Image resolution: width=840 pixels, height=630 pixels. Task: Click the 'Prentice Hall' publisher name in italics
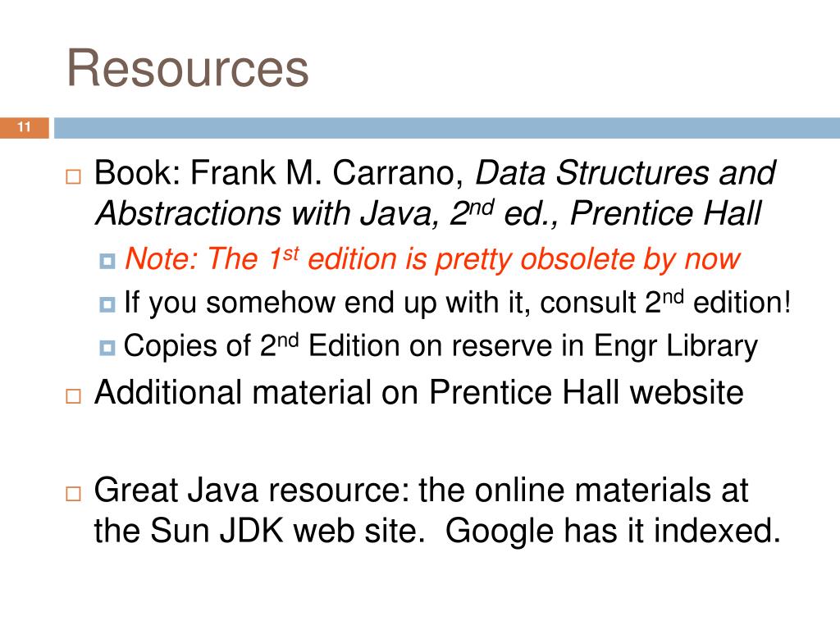click(x=665, y=214)
